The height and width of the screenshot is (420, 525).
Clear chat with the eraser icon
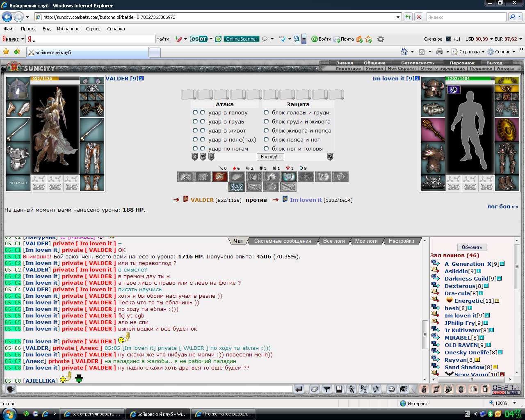click(315, 389)
